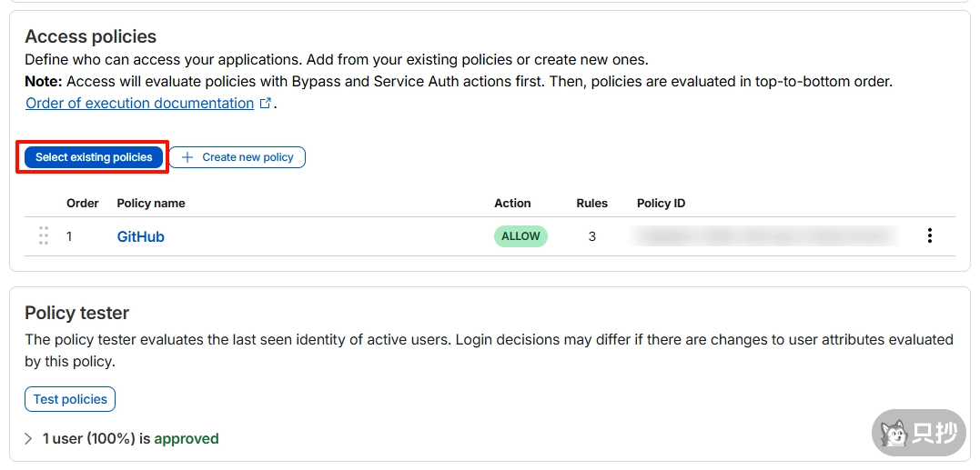Click the Test policies button
The height and width of the screenshot is (470, 980).
(x=70, y=399)
